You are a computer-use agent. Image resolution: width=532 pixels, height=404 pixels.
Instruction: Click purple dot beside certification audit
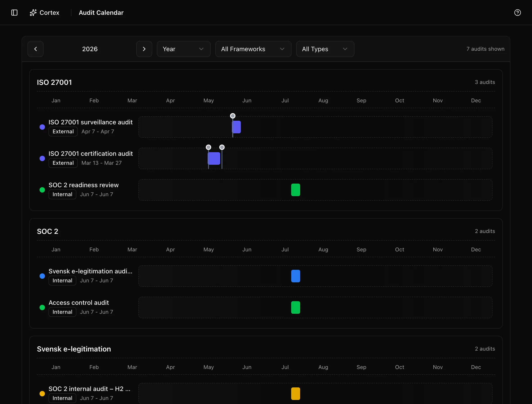(42, 158)
